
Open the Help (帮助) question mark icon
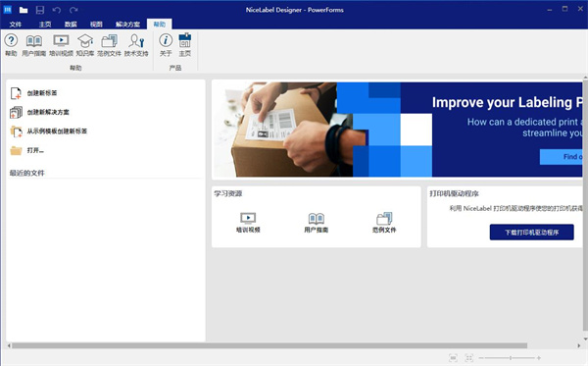(x=11, y=45)
